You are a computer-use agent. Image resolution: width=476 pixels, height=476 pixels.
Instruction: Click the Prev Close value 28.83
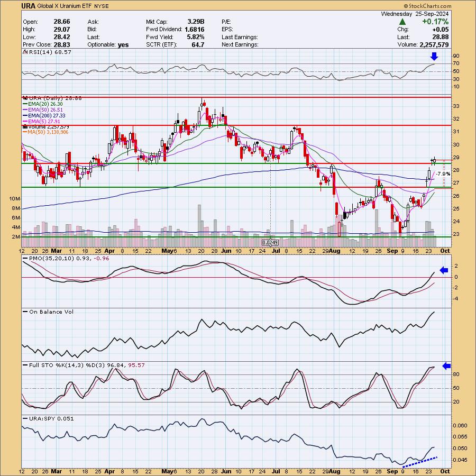[x=62, y=44]
